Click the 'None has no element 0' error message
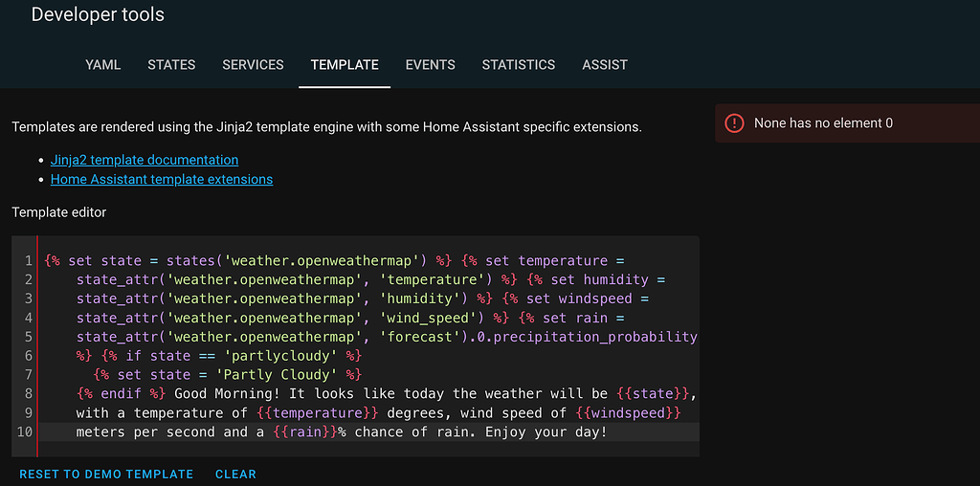980x486 pixels. point(823,123)
